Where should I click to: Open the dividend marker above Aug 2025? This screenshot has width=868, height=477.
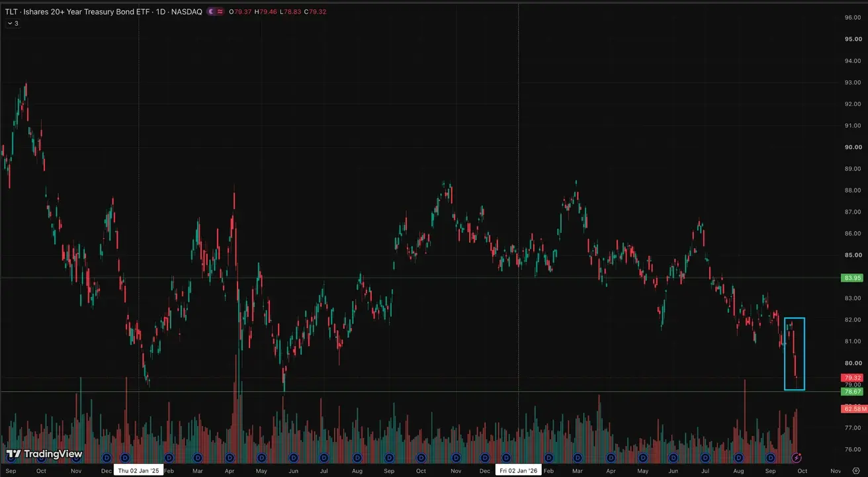[x=357, y=458]
